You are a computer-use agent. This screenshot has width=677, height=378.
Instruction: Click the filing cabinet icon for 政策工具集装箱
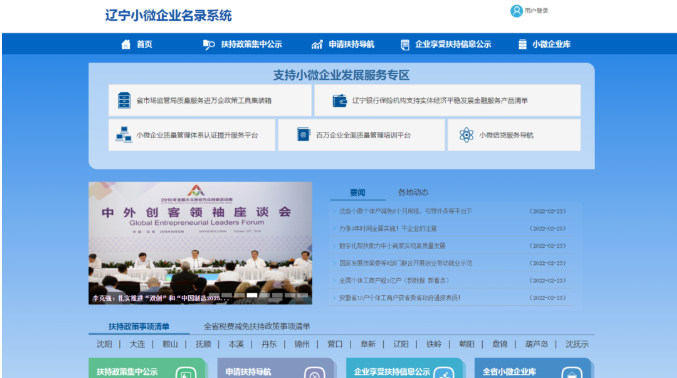124,100
